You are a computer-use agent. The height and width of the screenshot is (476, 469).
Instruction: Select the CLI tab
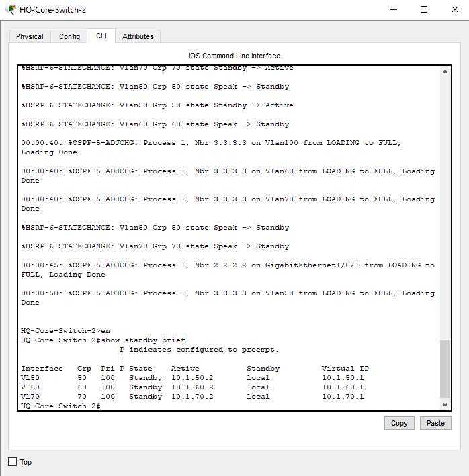coord(101,36)
